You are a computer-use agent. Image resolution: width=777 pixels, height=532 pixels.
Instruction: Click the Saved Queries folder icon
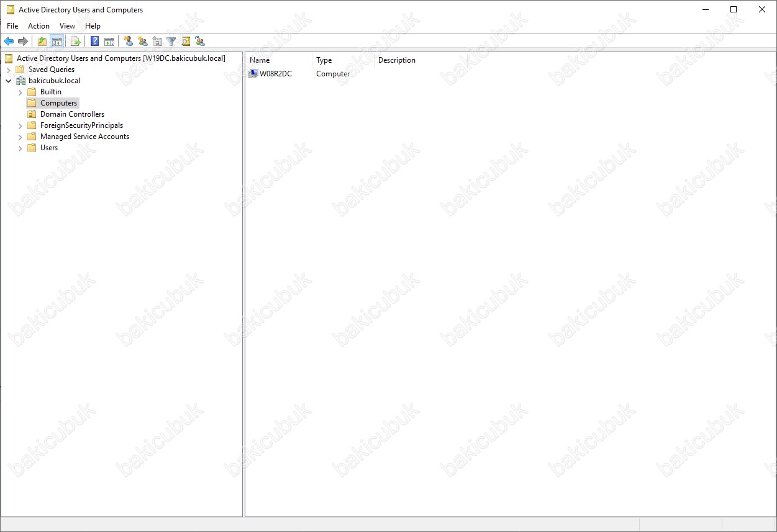20,70
